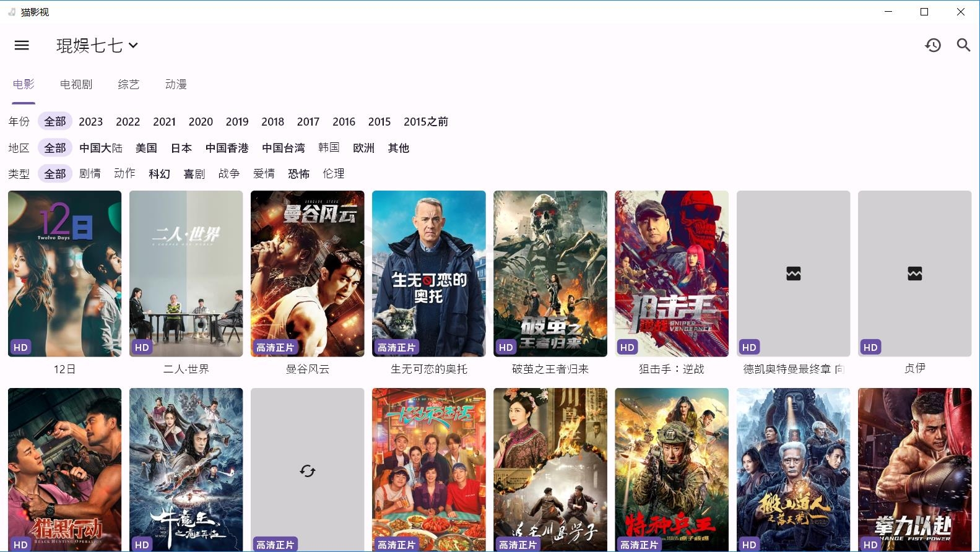980x552 pixels.
Task: Open the 拳力以赴 movie poster
Action: pos(915,470)
